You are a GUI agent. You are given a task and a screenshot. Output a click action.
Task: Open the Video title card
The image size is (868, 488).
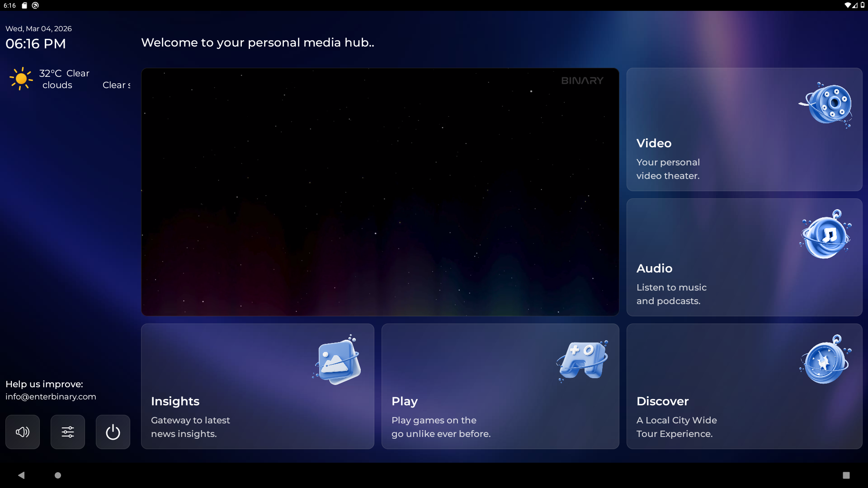point(744,130)
